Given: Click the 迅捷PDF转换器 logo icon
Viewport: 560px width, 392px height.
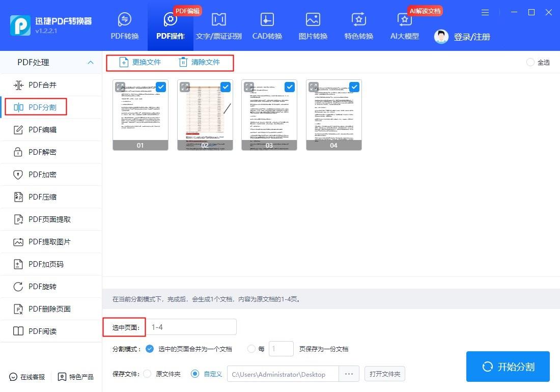Looking at the screenshot, I should 20,25.
